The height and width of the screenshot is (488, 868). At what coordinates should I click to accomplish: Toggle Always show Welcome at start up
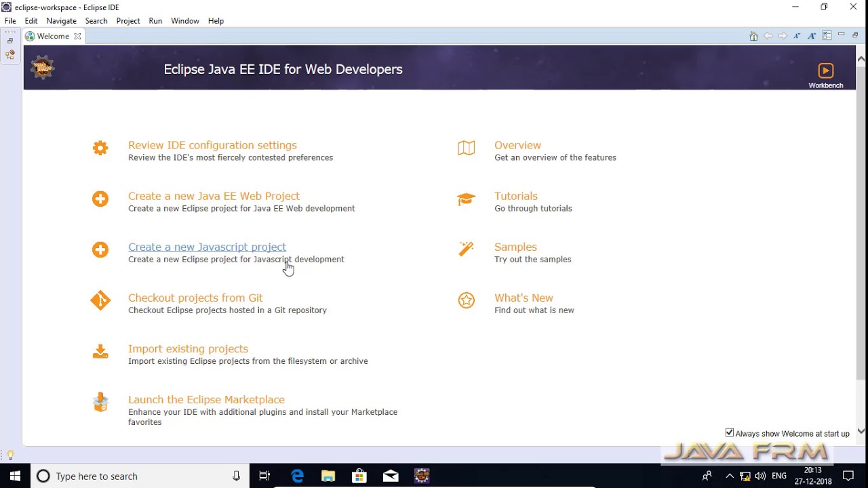click(730, 432)
